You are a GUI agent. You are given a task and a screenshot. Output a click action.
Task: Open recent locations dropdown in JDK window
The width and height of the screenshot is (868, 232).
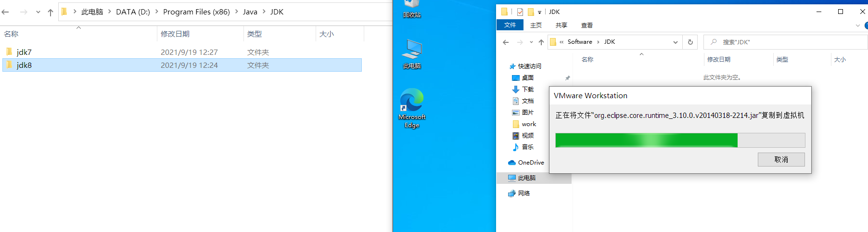531,42
